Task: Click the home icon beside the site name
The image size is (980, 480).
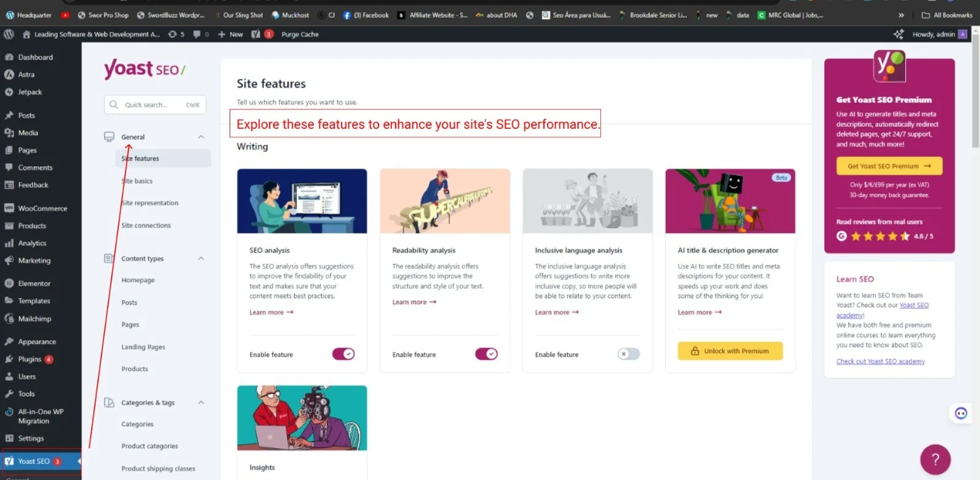Action: [26, 34]
